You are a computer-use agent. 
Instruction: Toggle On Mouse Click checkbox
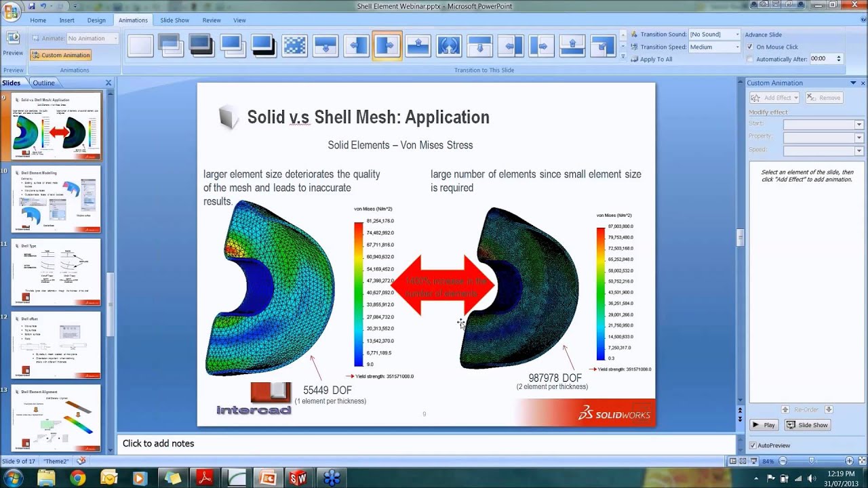click(x=750, y=47)
